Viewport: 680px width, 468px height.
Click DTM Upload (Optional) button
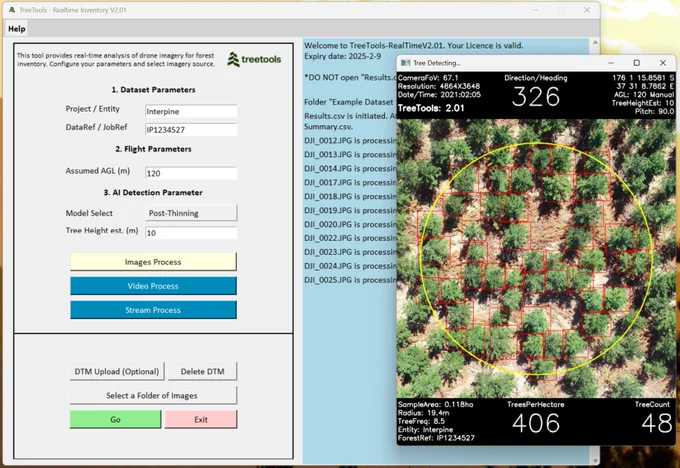(117, 371)
